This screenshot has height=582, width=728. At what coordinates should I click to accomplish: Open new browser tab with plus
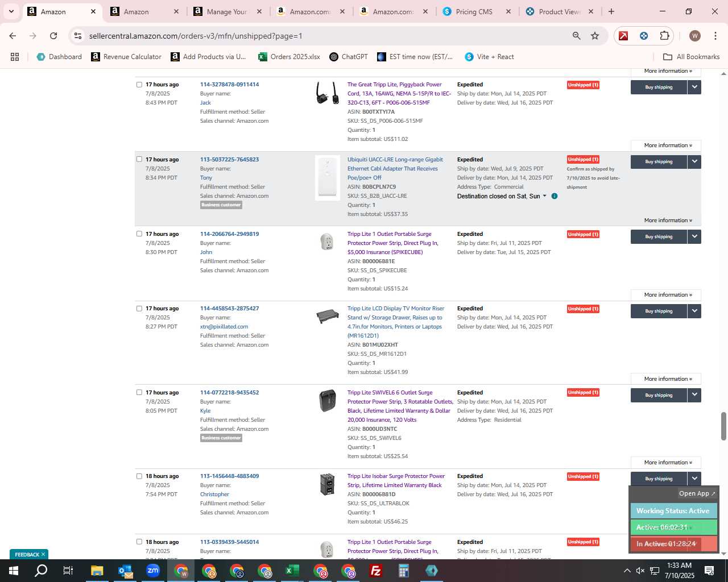(x=611, y=11)
